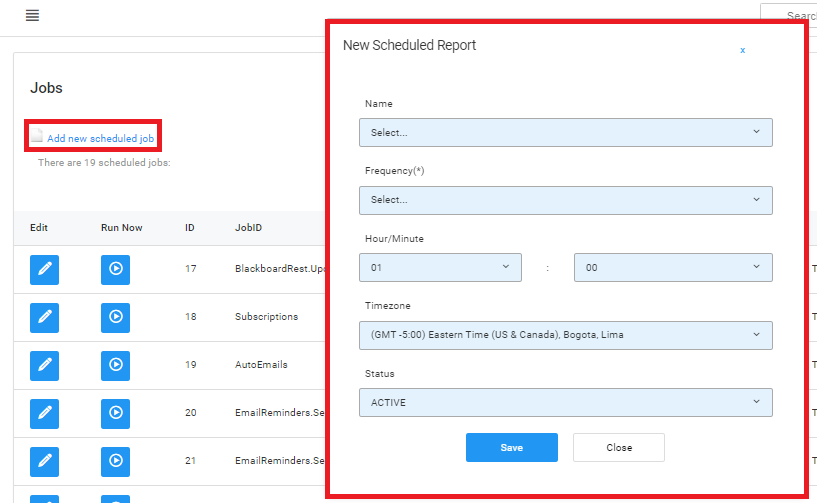This screenshot has width=817, height=503.
Task: Open the Name dropdown
Action: coord(565,132)
